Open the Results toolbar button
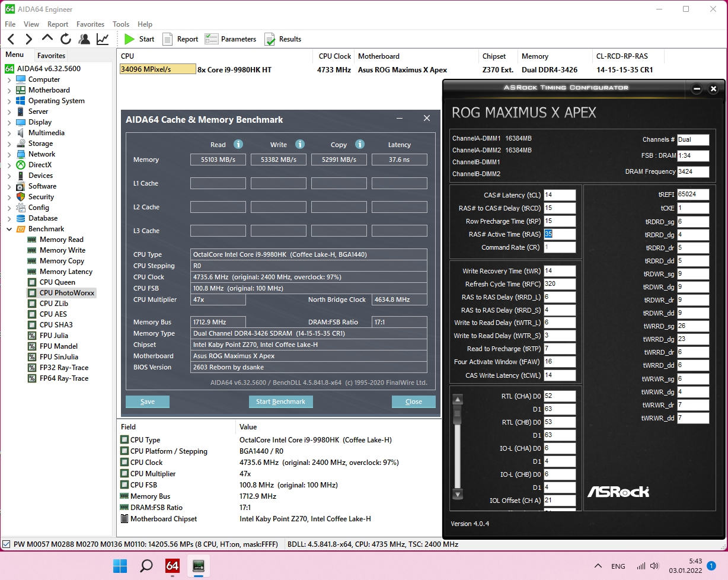This screenshot has height=580, width=728. click(283, 39)
